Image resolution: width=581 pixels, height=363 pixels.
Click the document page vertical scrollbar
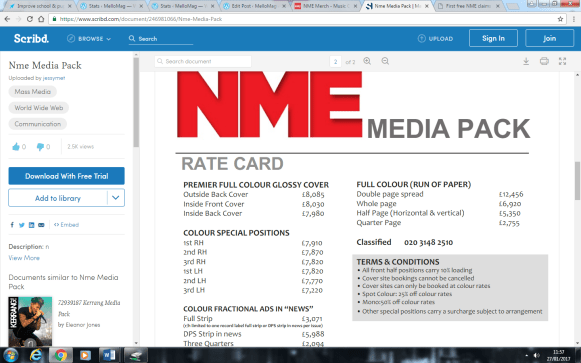pos(577,181)
